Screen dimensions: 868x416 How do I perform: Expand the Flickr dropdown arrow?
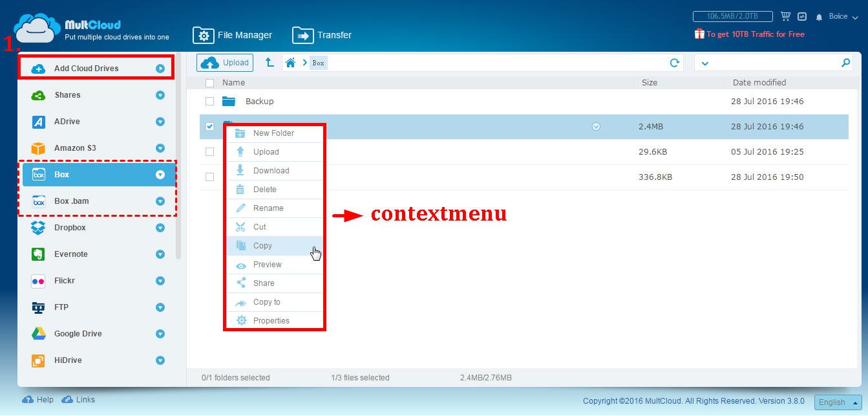160,281
